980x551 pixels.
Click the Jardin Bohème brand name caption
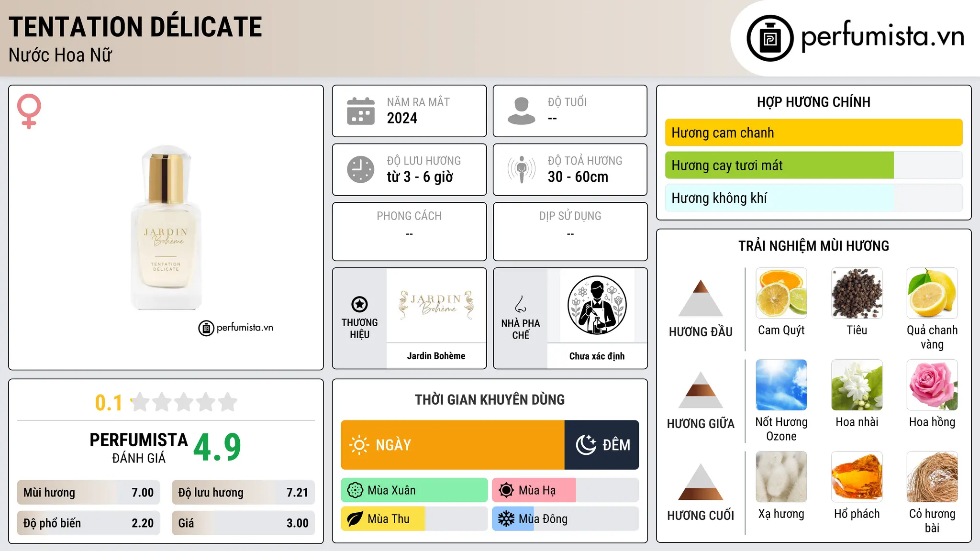(436, 356)
